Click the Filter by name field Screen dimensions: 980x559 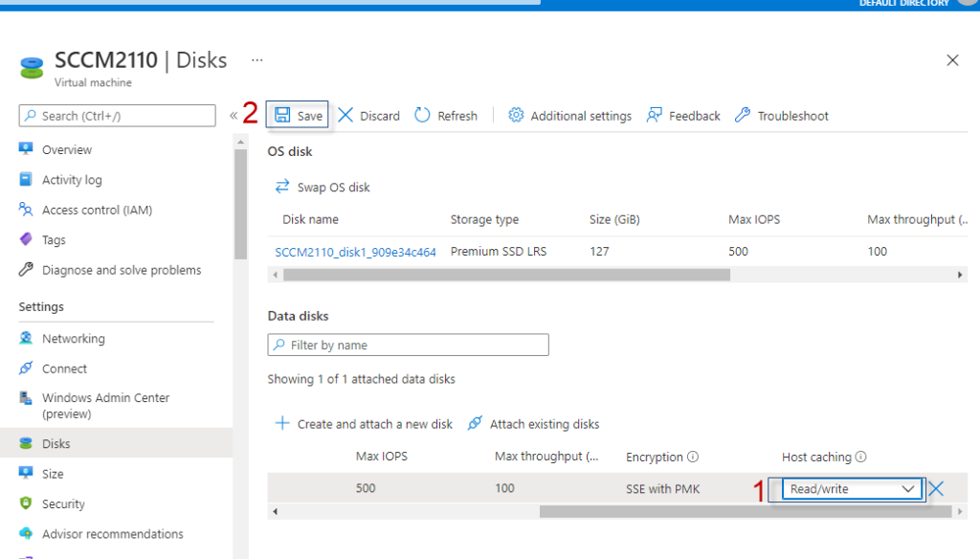(408, 345)
